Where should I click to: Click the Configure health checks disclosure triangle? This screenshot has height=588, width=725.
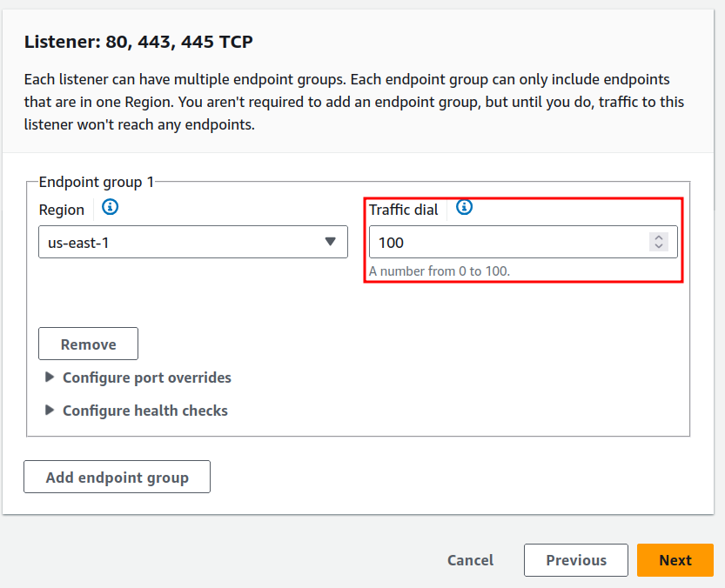coord(50,411)
